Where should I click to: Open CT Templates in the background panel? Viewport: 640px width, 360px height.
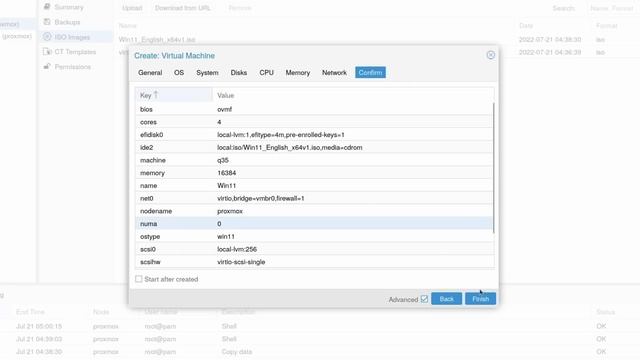[x=76, y=52]
